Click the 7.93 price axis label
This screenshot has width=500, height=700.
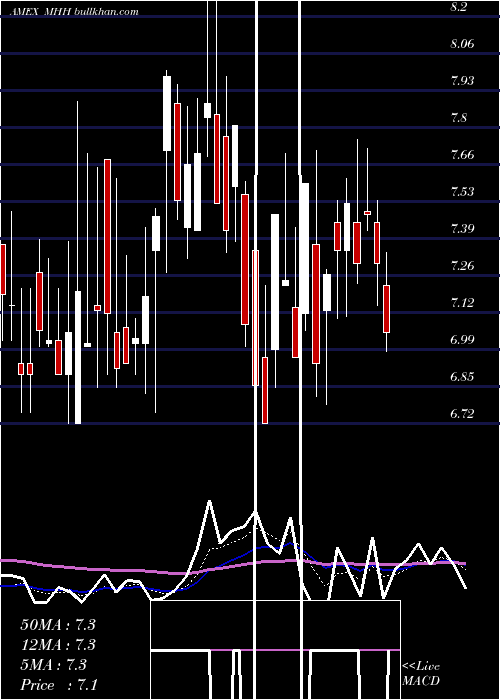[462, 81]
